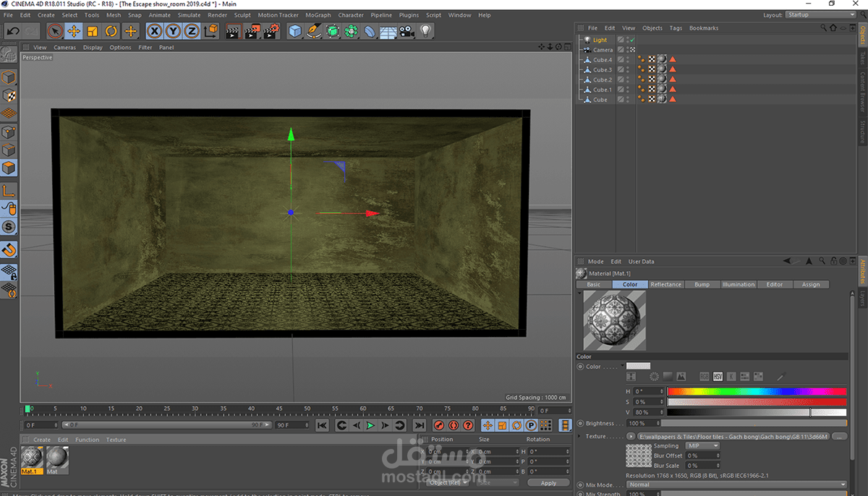Expand the Texture parameter triangle
Screen dimensions: 868x496
click(x=579, y=436)
